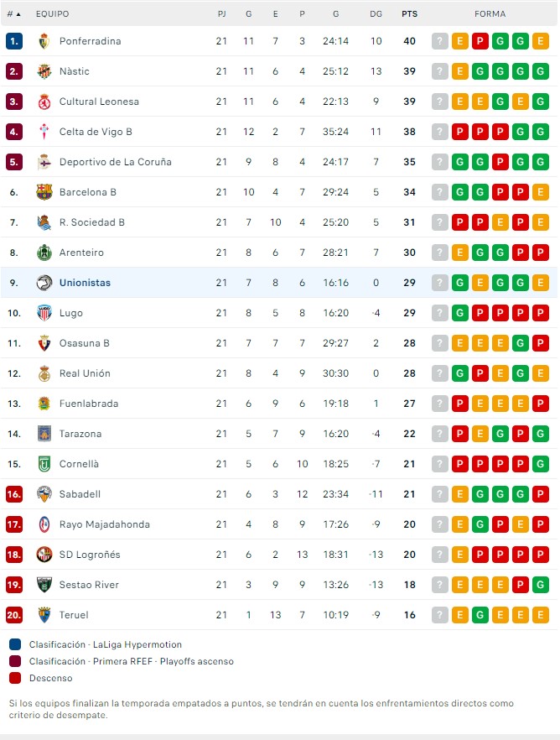The width and height of the screenshot is (560, 740).
Task: Click the Unionistas team logo
Action: click(44, 283)
